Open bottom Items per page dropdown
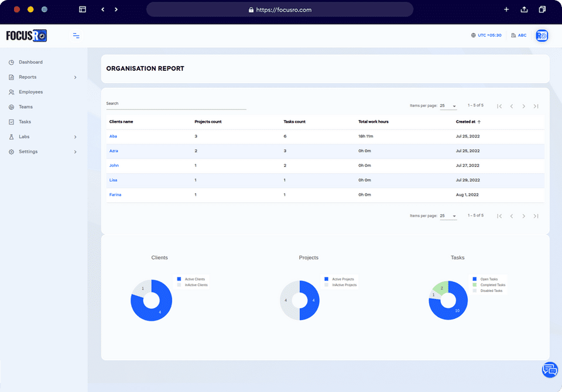 pyautogui.click(x=448, y=216)
